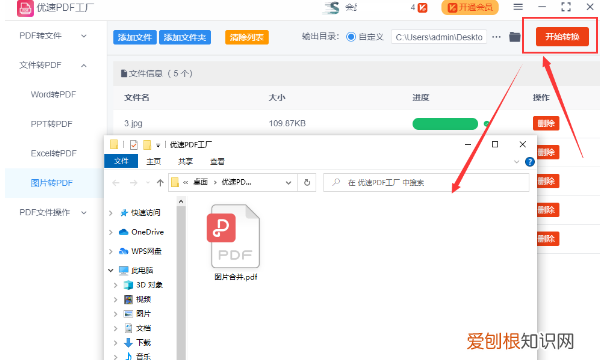Click 添加文件 button
This screenshot has width=600, height=360.
click(x=135, y=37)
